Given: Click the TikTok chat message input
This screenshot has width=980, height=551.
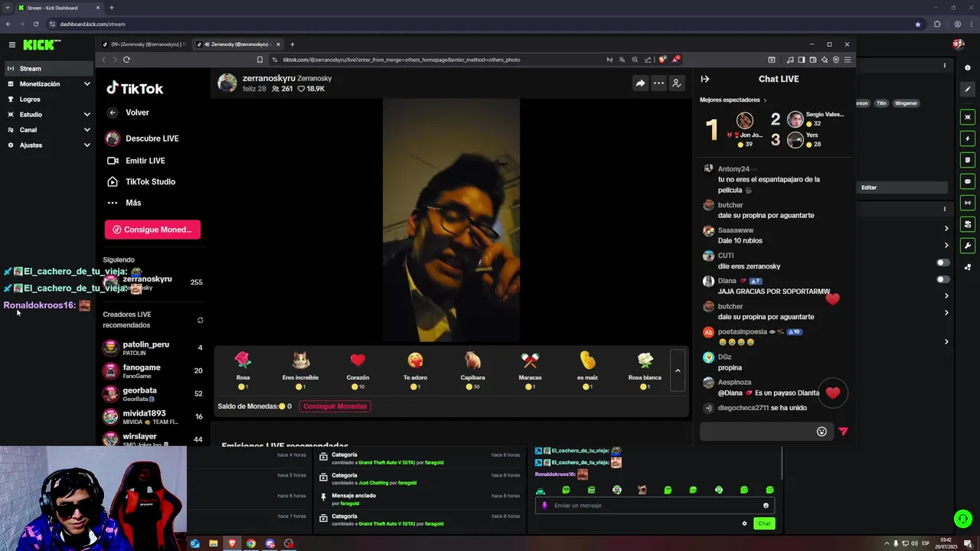Looking at the screenshot, I should 756,432.
